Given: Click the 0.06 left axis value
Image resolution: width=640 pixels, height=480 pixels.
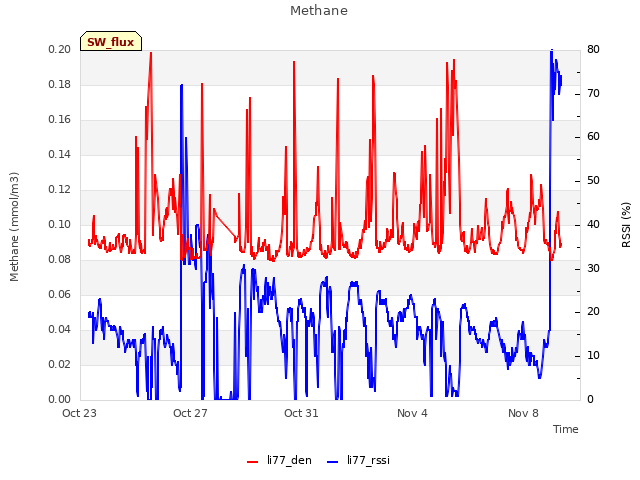Looking at the screenshot, I should click(x=60, y=295).
